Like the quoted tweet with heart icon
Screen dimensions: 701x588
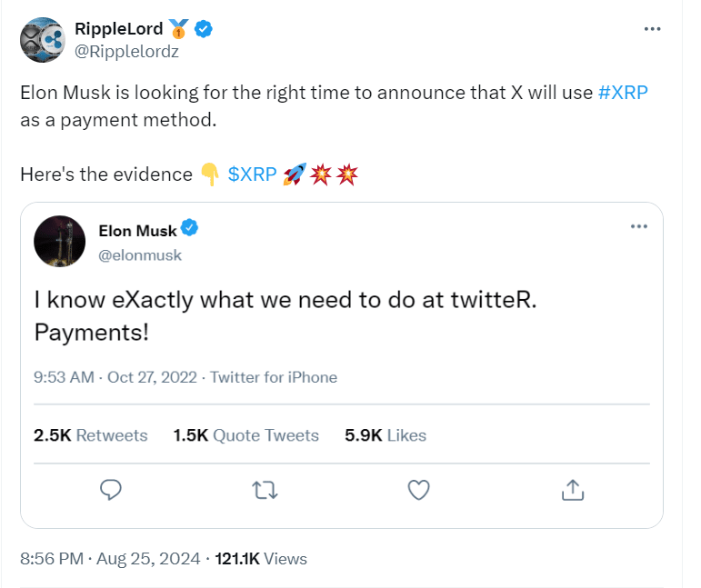click(417, 490)
